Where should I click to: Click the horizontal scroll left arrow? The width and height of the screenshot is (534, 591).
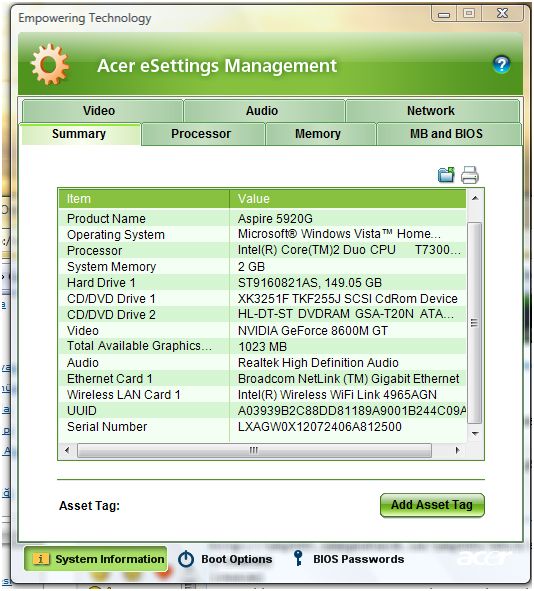click(67, 450)
